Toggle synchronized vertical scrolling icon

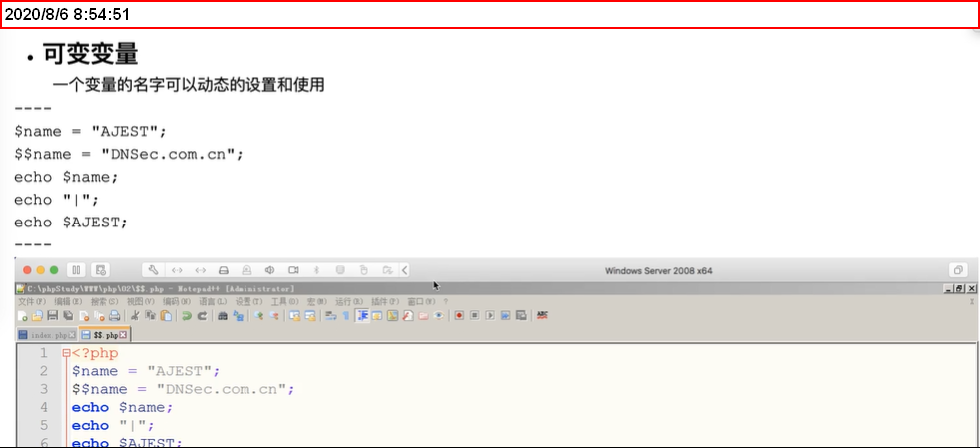coord(295,316)
